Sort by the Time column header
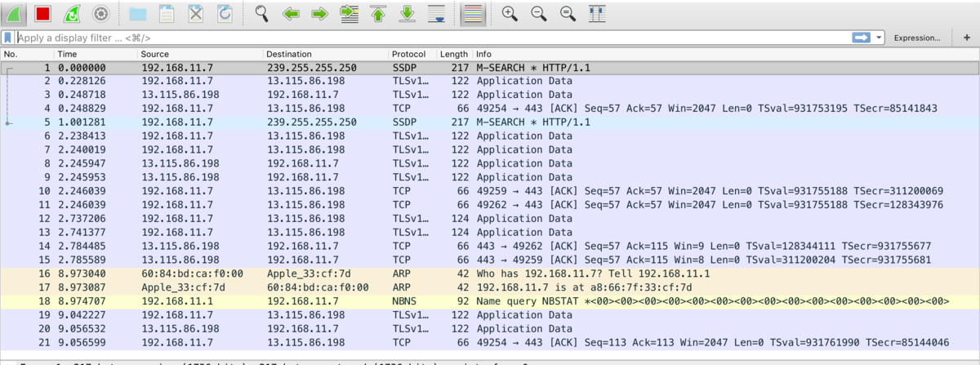 [x=96, y=54]
